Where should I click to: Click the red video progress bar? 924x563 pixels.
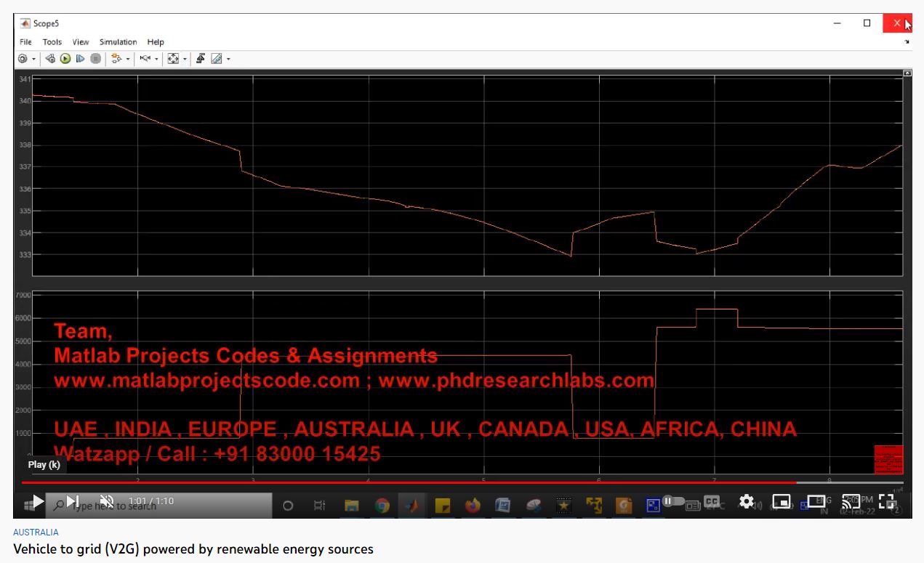pyautogui.click(x=407, y=482)
